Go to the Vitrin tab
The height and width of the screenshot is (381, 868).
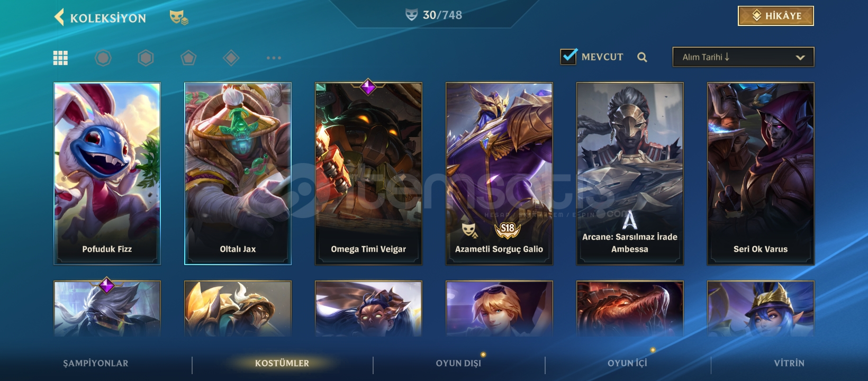[789, 363]
